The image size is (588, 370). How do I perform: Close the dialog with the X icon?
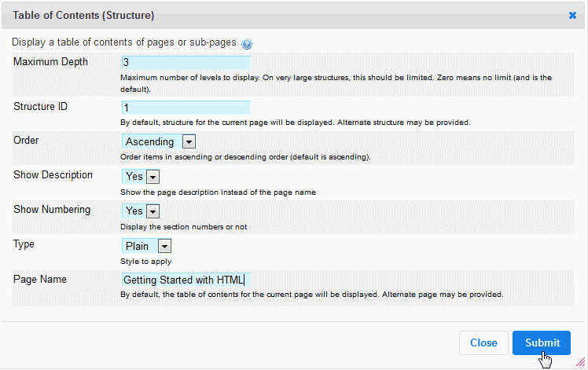click(572, 15)
